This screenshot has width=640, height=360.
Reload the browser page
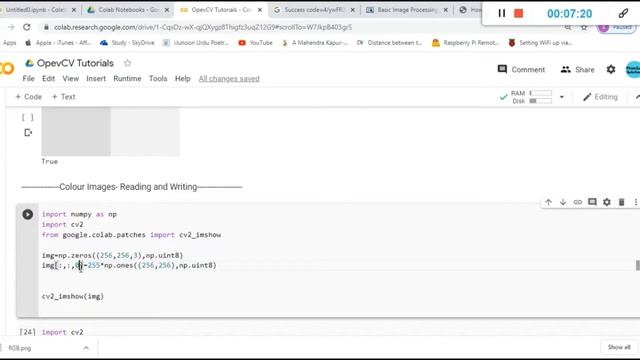27,27
